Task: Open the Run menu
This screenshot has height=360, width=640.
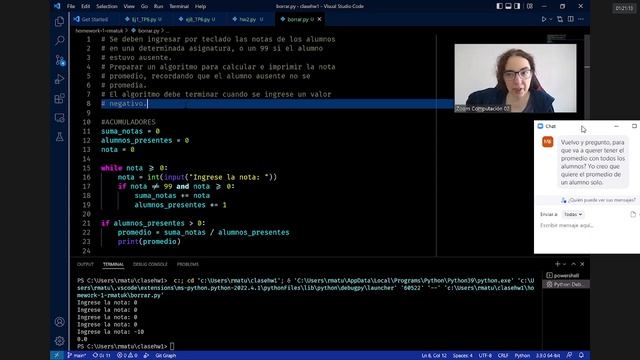Action: (x=158, y=6)
